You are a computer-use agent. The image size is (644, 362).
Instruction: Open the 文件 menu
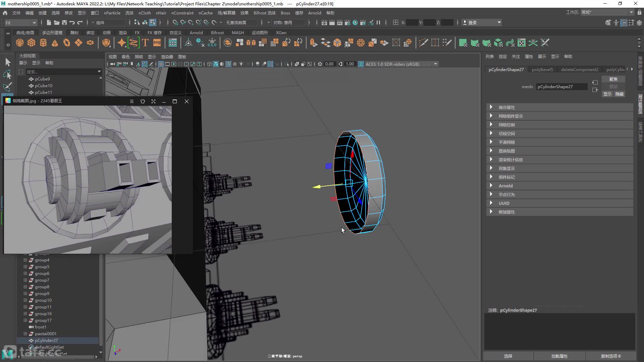tap(16, 13)
